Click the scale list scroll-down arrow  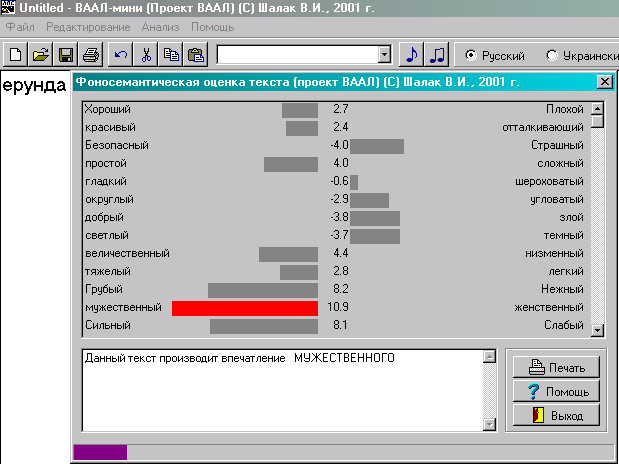598,330
